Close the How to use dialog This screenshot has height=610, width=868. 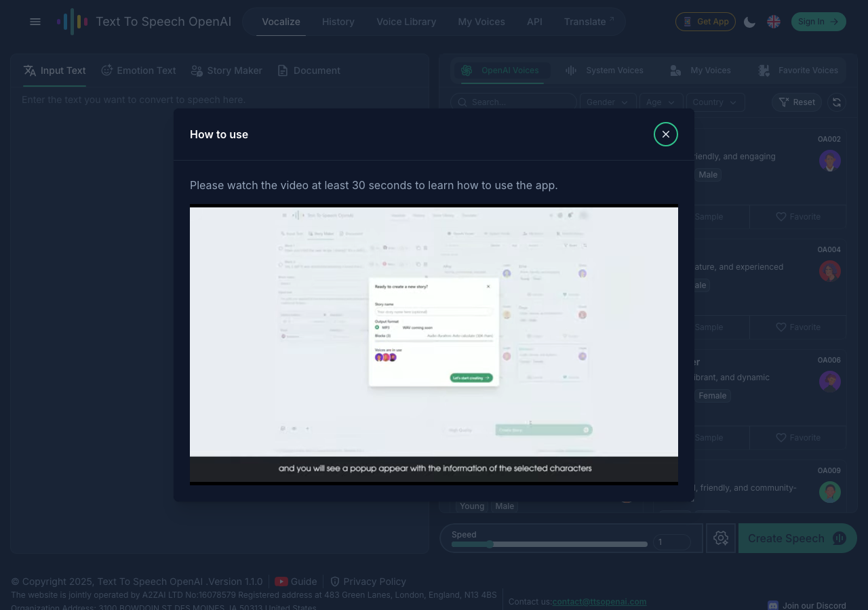pos(666,134)
